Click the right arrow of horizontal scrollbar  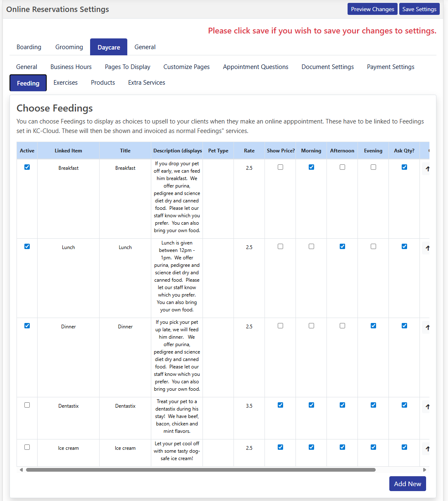point(424,470)
